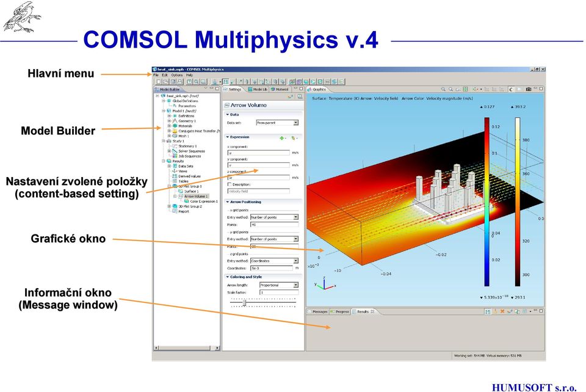Click the Solver Sequences node icon
Screen dimensions: 586x392
point(175,151)
